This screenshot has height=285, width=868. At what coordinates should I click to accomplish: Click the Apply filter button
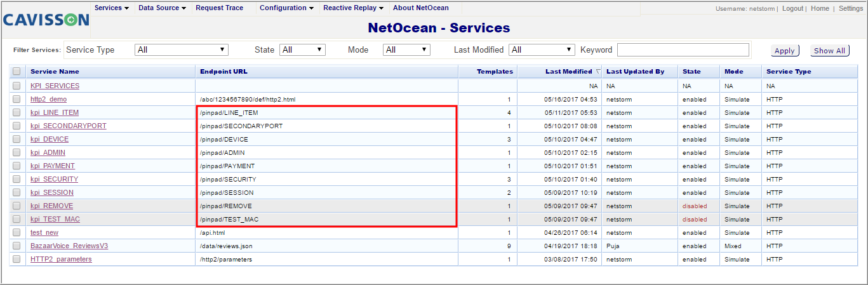(785, 51)
